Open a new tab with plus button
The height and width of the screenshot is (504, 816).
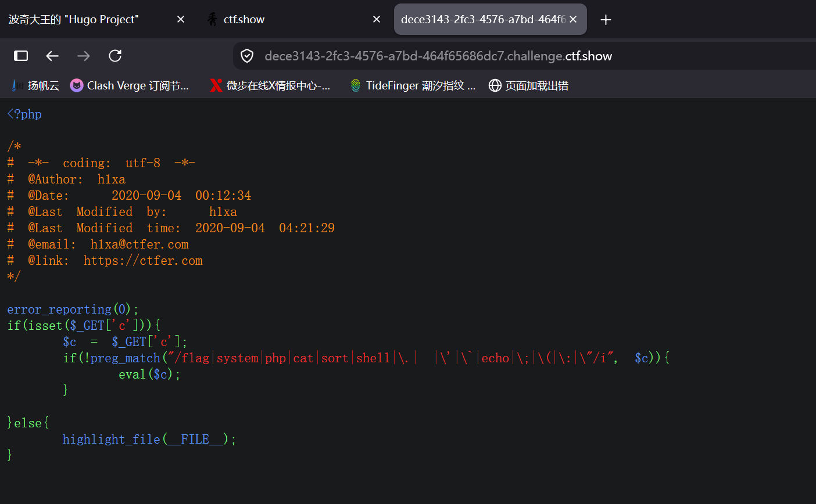click(606, 20)
